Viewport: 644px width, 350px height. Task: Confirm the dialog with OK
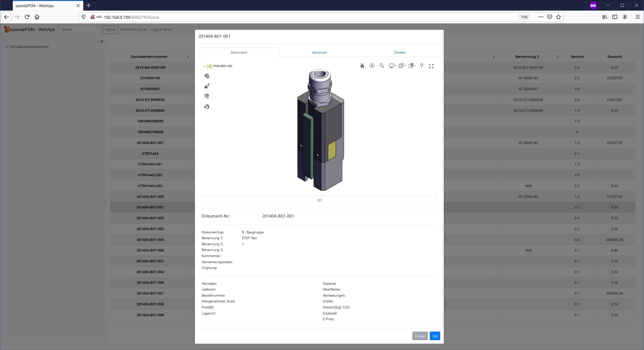pyautogui.click(x=435, y=336)
